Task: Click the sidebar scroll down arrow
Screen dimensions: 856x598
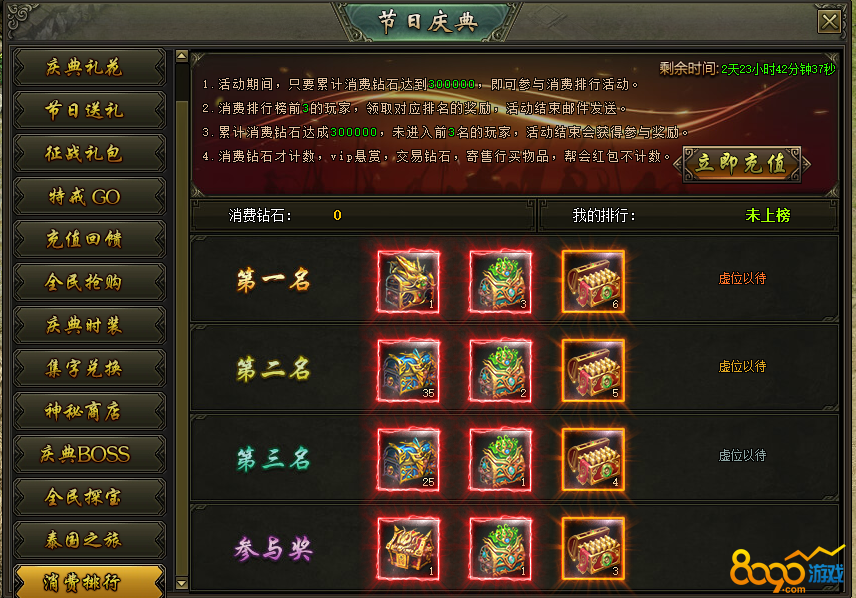Action: pos(182,584)
